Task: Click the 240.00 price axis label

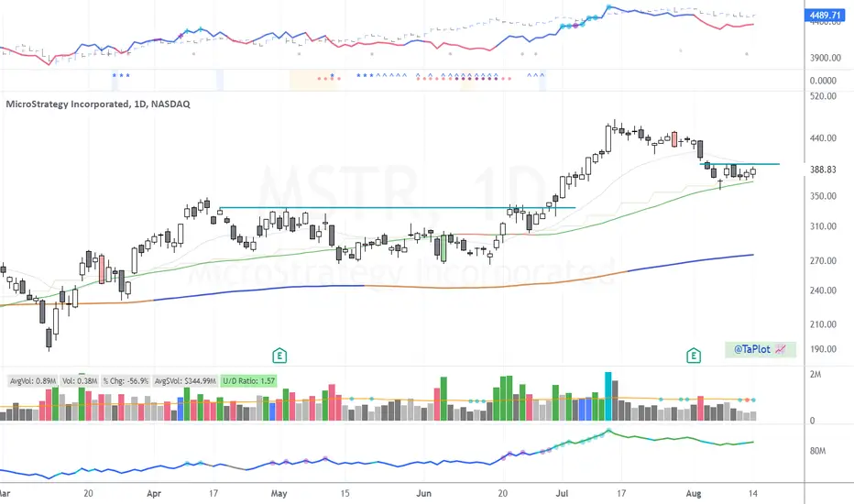Action: coord(823,291)
